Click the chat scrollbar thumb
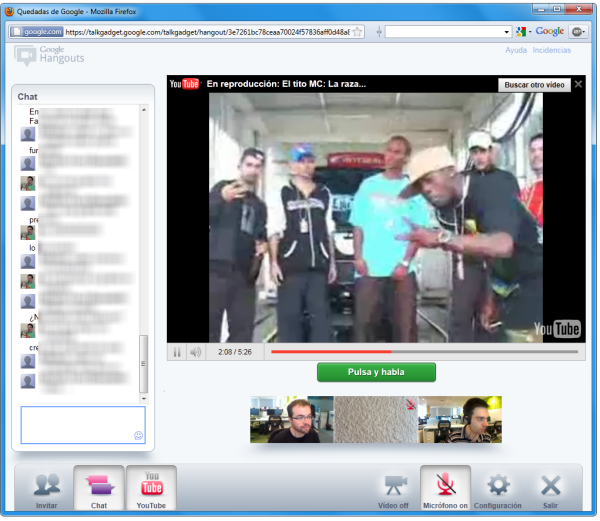 click(x=143, y=364)
